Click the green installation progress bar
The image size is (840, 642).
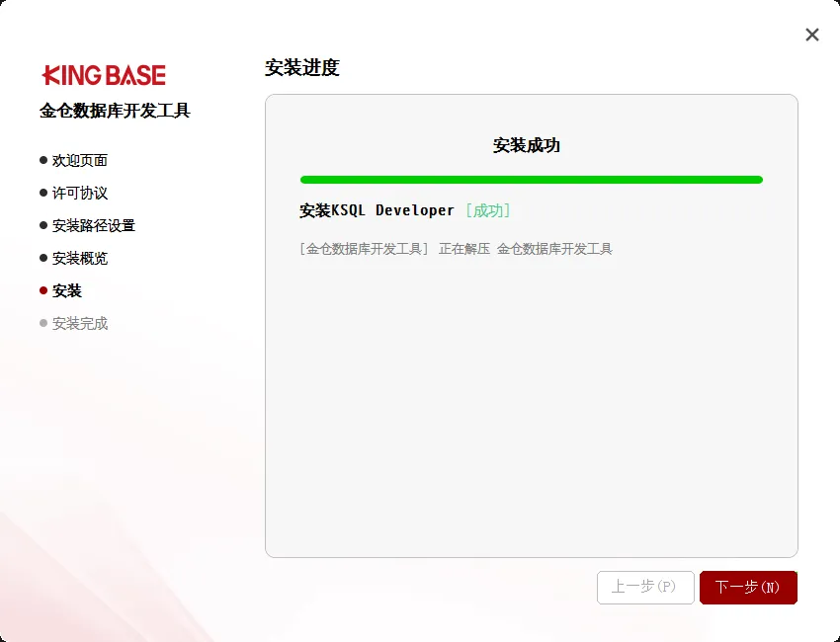(532, 180)
